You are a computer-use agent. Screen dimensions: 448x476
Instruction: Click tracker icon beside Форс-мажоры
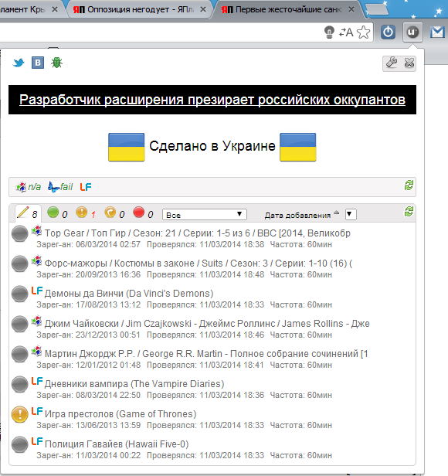(x=37, y=260)
